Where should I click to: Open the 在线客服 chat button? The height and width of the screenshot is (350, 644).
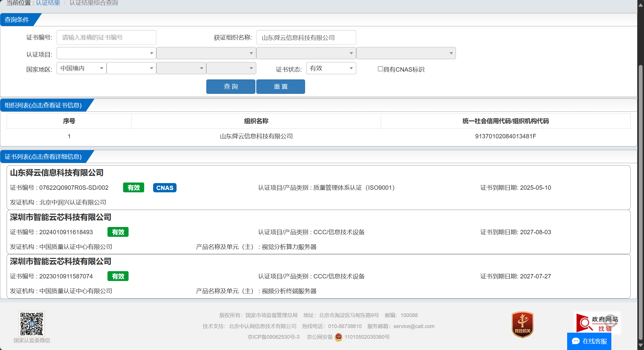click(589, 341)
